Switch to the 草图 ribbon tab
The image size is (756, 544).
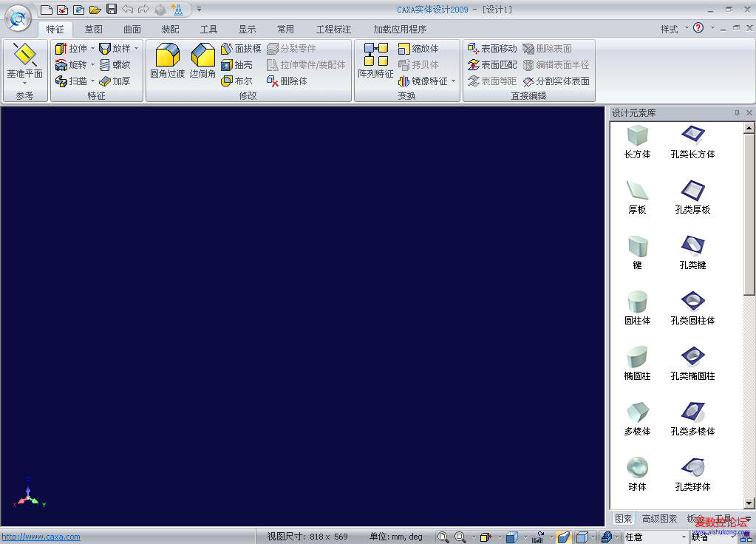94,30
